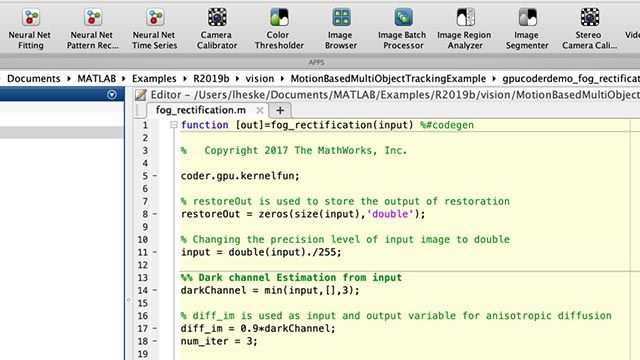Screen dimensions: 640x360
Task: Click 'restoreOut = zeros' code line
Action: pos(303,214)
